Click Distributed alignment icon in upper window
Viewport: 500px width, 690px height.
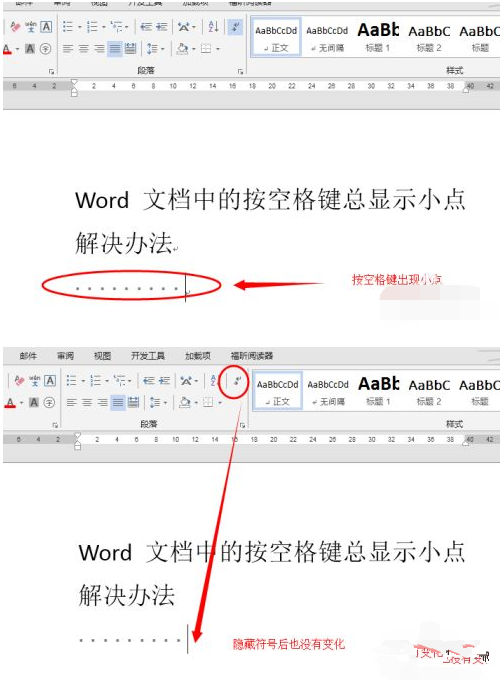(130, 48)
